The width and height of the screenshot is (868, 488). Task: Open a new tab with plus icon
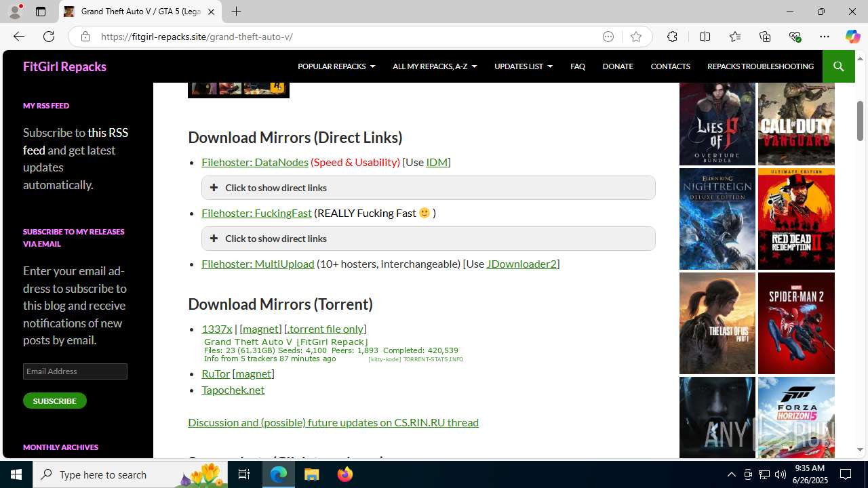click(x=236, y=12)
